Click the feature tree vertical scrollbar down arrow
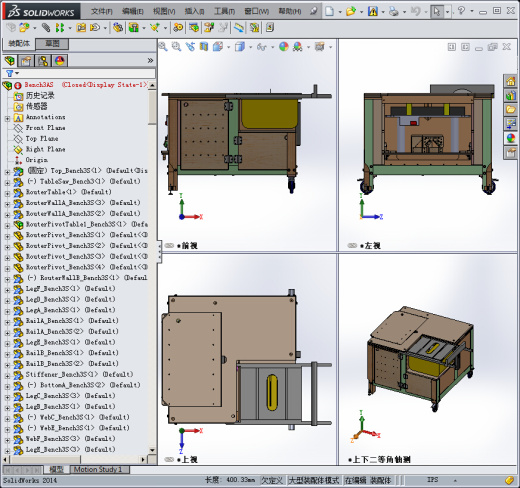 [x=152, y=450]
